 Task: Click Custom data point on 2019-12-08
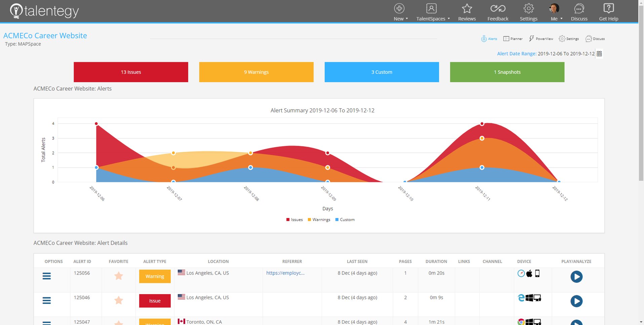[250, 168]
